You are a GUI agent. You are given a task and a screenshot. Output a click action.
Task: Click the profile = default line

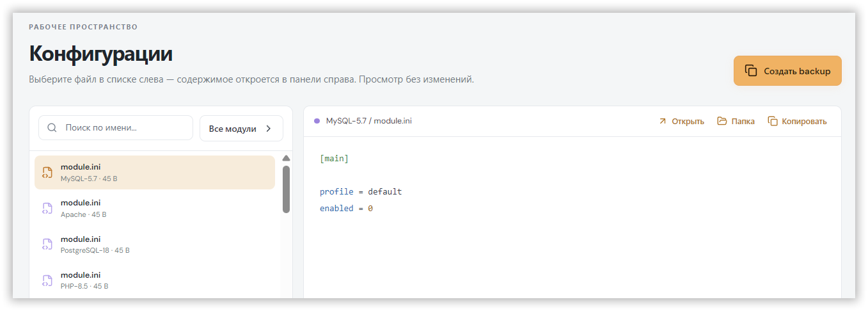[x=361, y=191]
